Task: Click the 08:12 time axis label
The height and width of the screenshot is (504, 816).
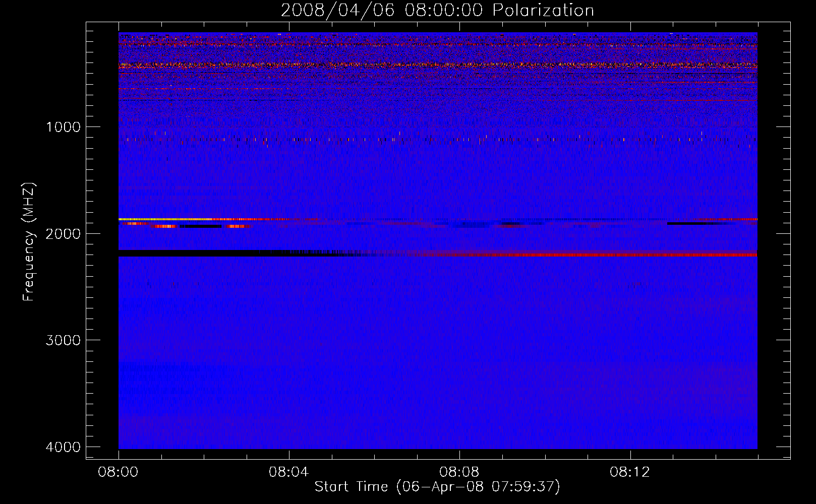Action: (630, 472)
